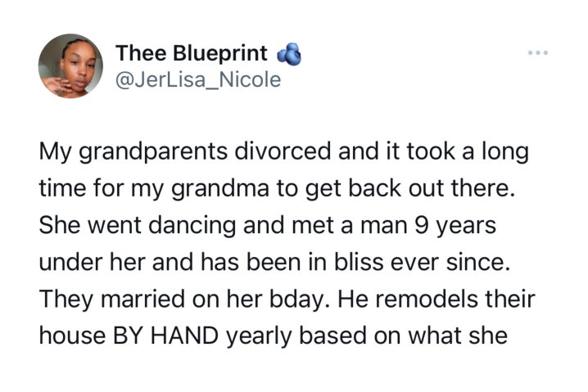The image size is (588, 392).
Task: Open the three-dot more options menu
Action: (x=538, y=53)
